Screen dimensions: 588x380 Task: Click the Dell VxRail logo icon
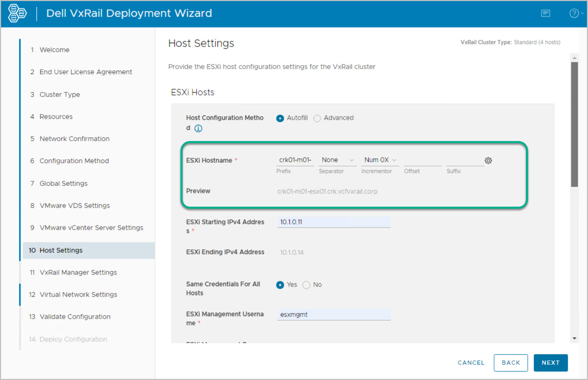(x=17, y=13)
